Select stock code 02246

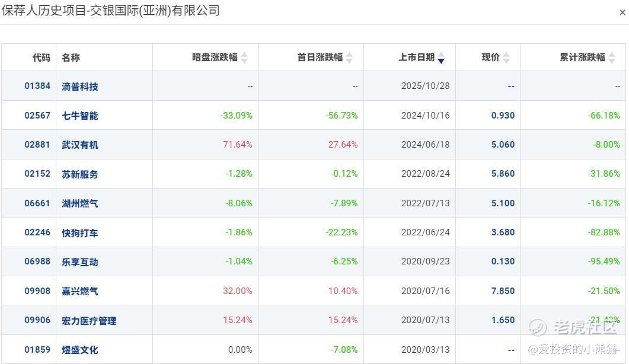(x=37, y=232)
